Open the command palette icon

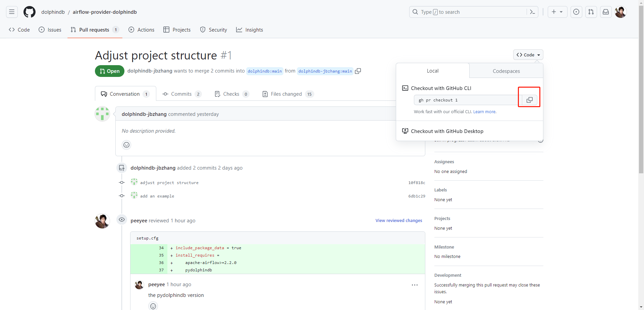(532, 12)
